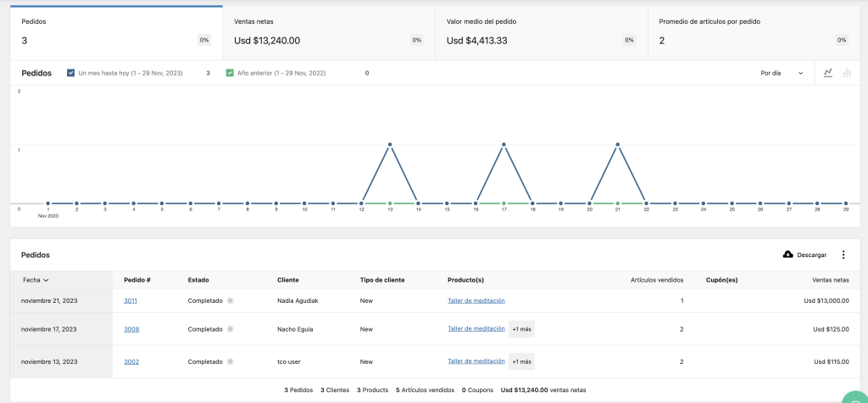Image resolution: width=868 pixels, height=403 pixels.
Task: Click the Descargar cloud download icon
Action: (x=787, y=255)
